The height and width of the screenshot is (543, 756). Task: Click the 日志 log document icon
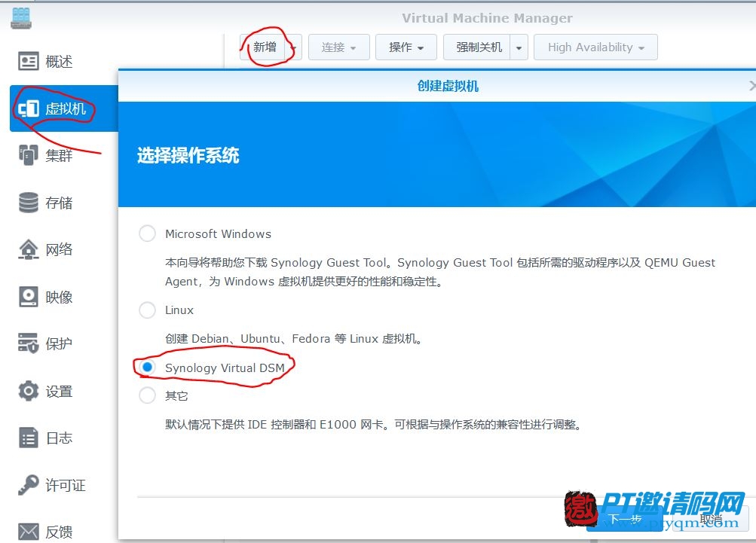pos(29,438)
